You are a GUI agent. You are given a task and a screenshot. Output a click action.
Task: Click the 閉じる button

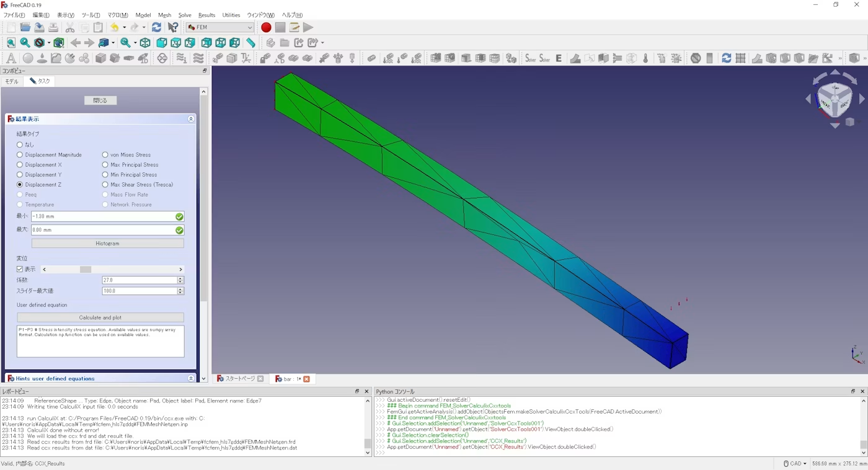(x=100, y=100)
